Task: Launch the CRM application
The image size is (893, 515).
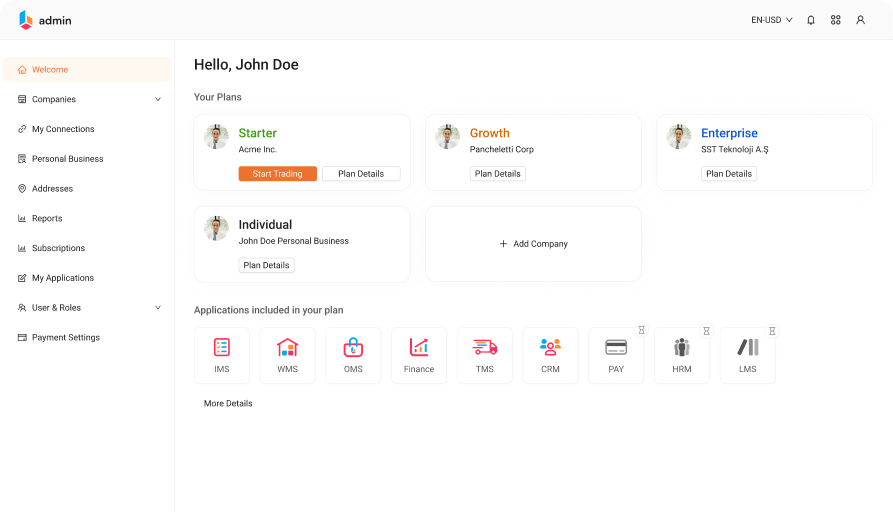Action: point(550,355)
